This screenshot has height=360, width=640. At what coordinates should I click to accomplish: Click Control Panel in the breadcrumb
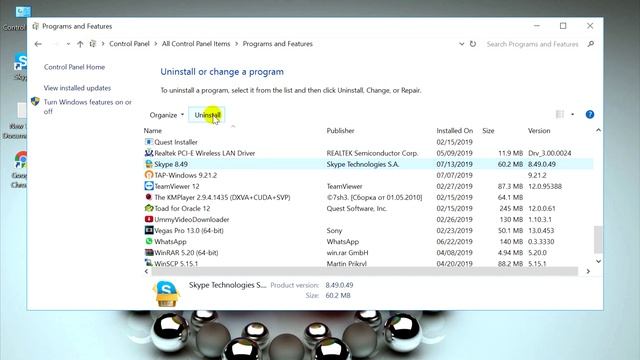(x=129, y=44)
